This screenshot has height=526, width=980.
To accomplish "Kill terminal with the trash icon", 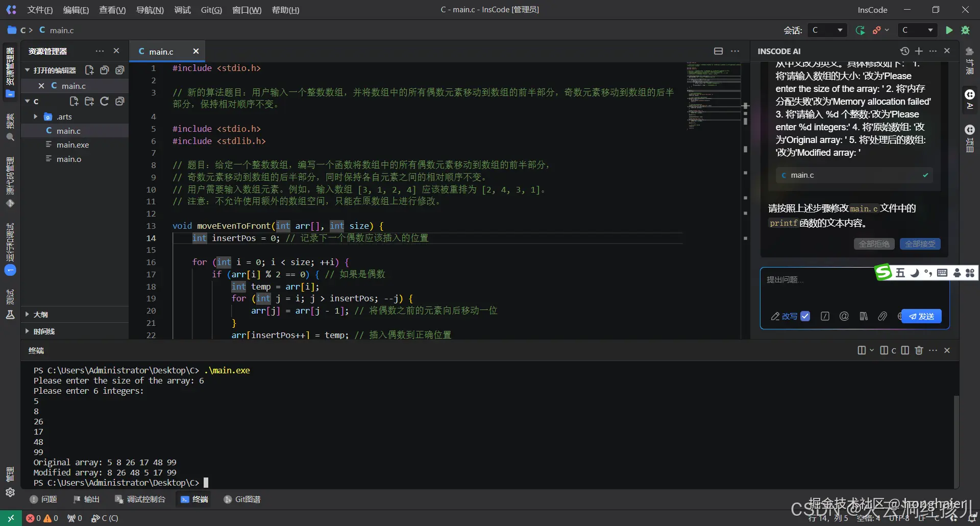I will point(919,350).
